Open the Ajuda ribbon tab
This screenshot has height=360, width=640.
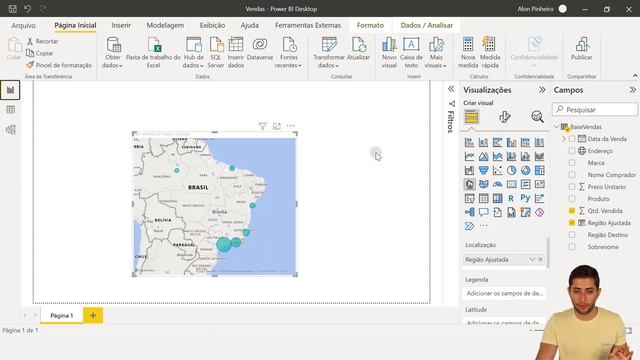[x=250, y=25]
